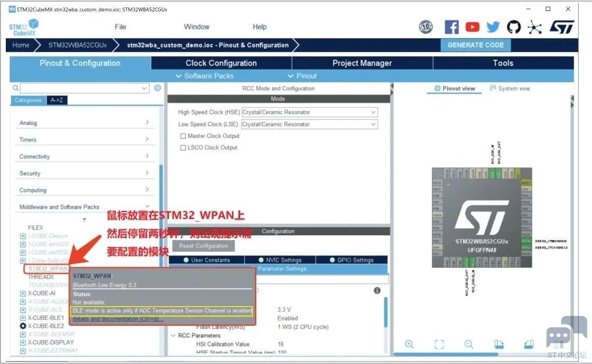Click download icon beside X-CUBE-BLEMGR
Viewport: 592px width, 364px height.
23,334
